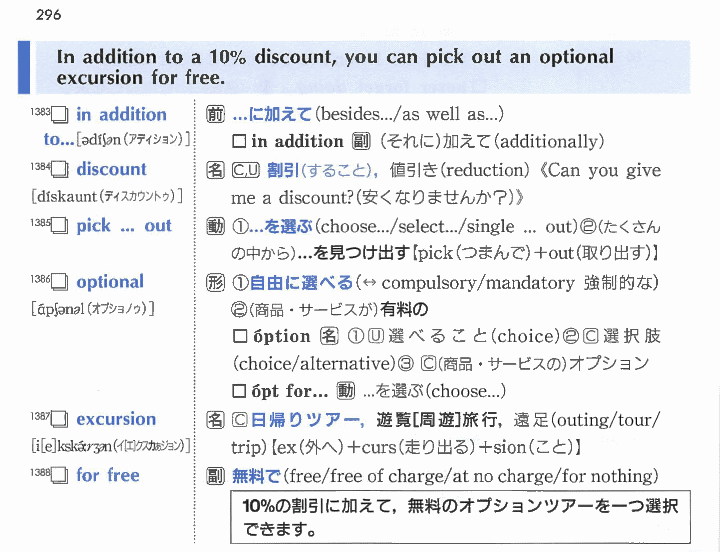Click the blue headword excursion
720x552 pixels.
116,419
